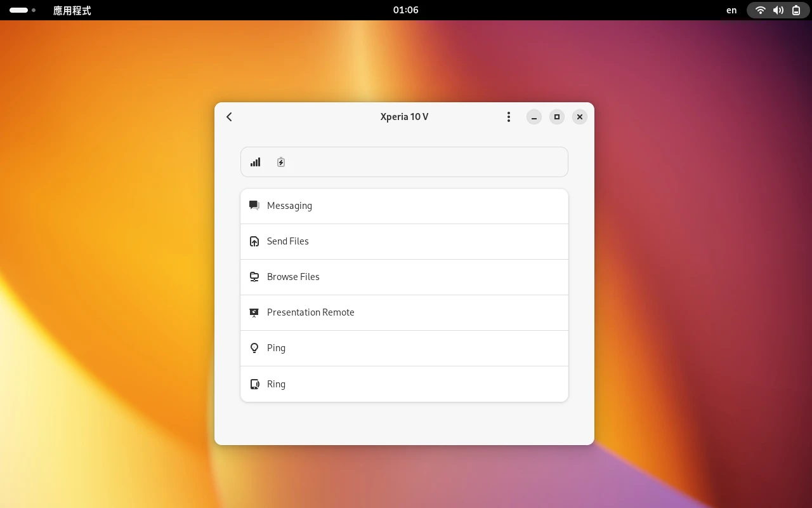Open the three-dot menu for Xperia 10 V
Image resolution: width=812 pixels, height=508 pixels.
[508, 117]
